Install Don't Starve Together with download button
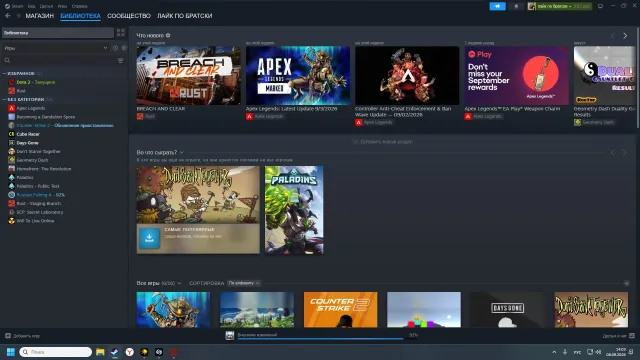640x360 pixels. click(149, 238)
